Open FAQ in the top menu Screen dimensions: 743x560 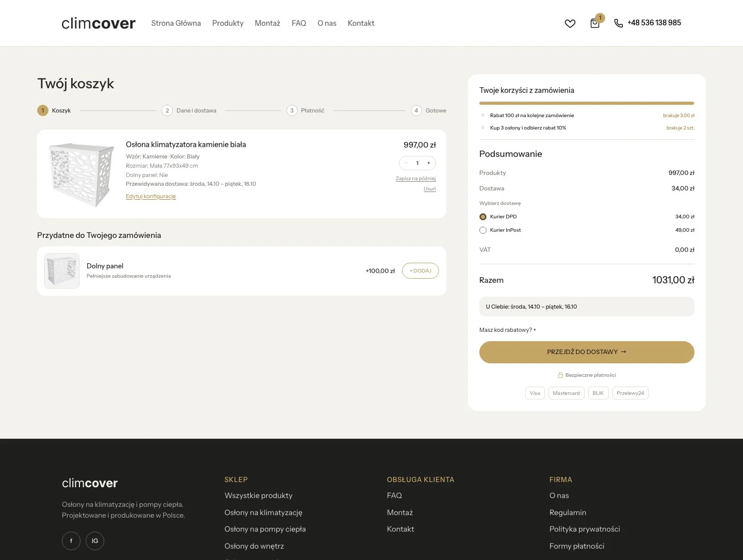point(299,23)
